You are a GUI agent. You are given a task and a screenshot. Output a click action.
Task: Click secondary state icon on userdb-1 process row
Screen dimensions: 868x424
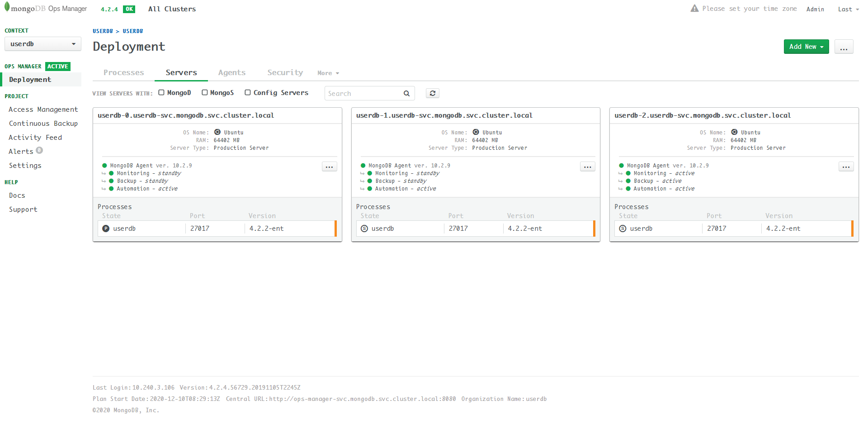tap(364, 229)
